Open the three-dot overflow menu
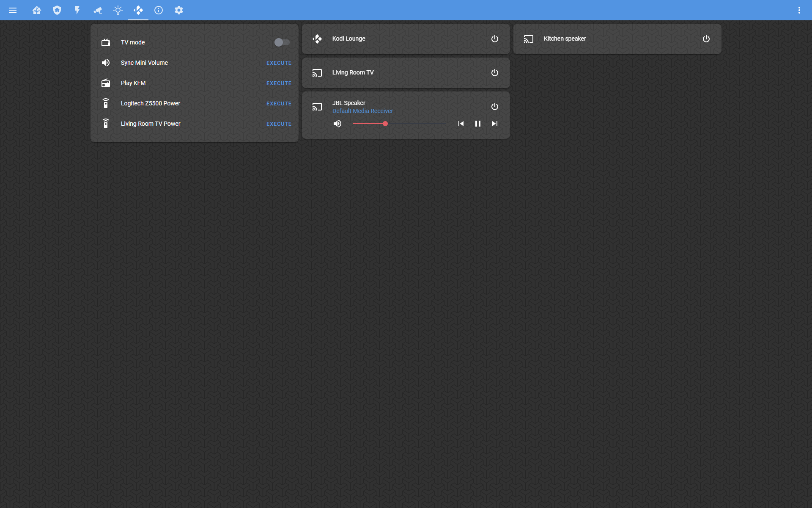 click(799, 10)
